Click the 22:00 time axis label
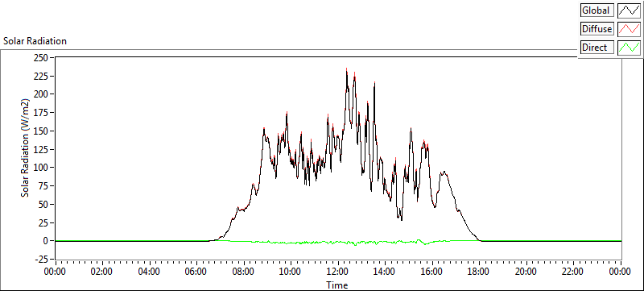The image size is (644, 291). pyautogui.click(x=573, y=272)
